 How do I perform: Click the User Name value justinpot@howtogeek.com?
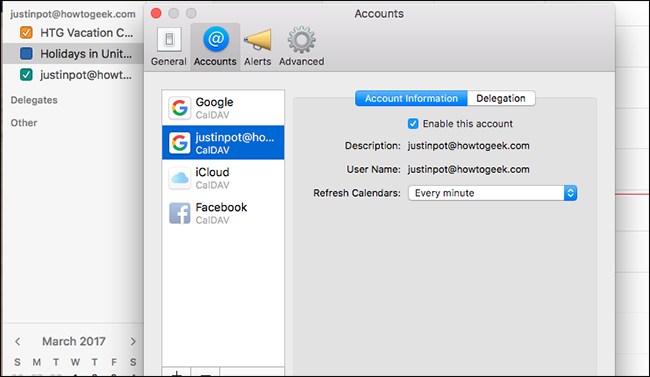(x=468, y=169)
